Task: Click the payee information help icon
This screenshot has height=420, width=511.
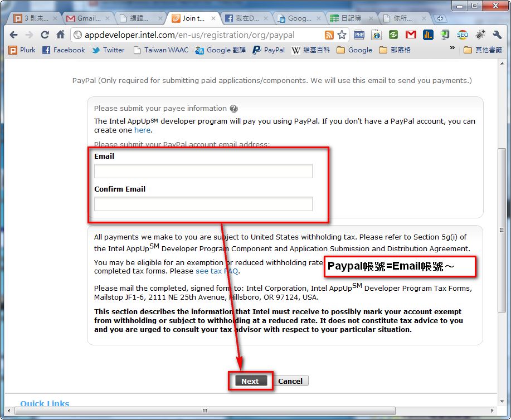Action: (233, 109)
